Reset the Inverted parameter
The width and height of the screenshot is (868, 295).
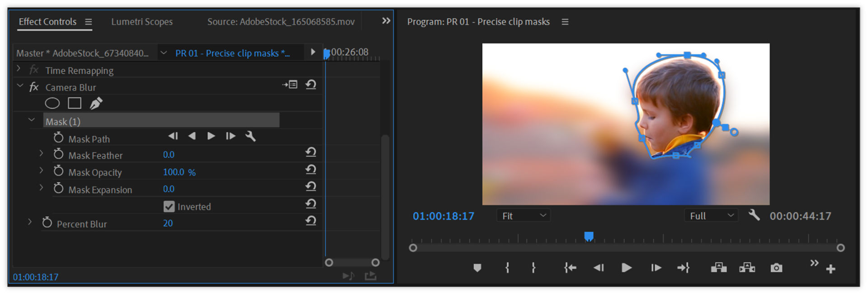(311, 204)
